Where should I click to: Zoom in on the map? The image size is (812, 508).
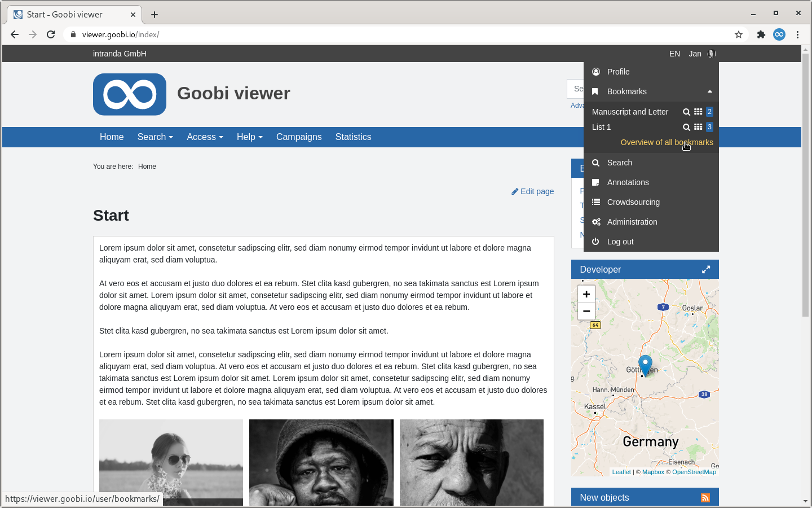586,294
